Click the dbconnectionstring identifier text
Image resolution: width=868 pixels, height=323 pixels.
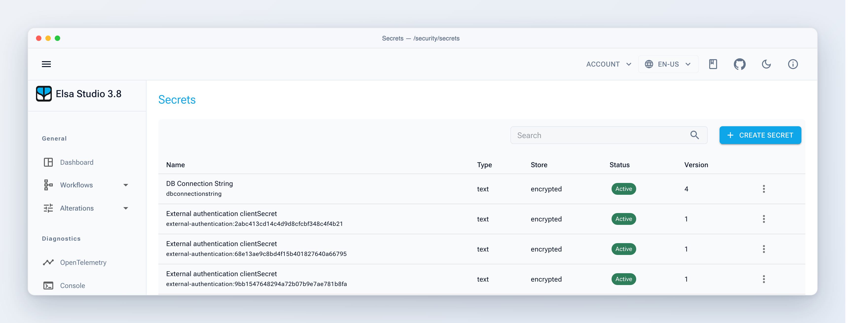pos(194,194)
